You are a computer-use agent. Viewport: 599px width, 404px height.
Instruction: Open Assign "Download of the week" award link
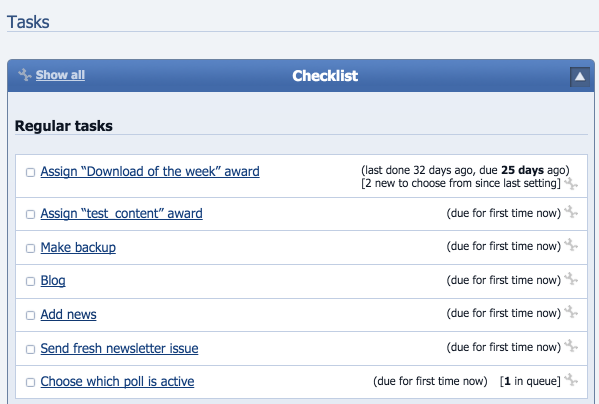[150, 171]
